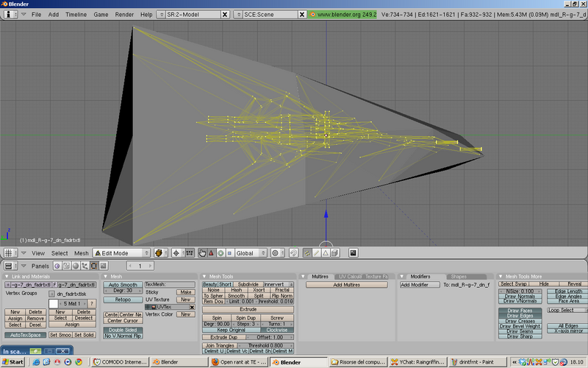This screenshot has width=588, height=368.
Task: Toggle the 3D transform manipulator hand icon
Action: (x=202, y=252)
